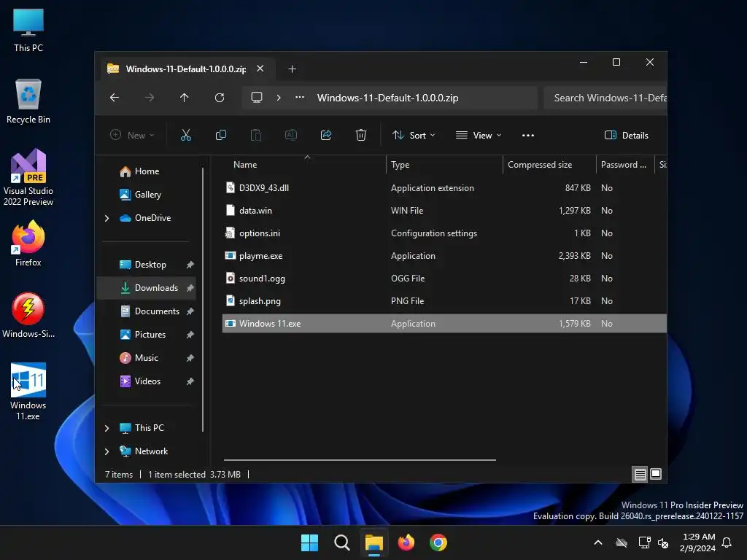Screen dimensions: 747x560
Task: Unpin Music from Quick access
Action: (190, 358)
